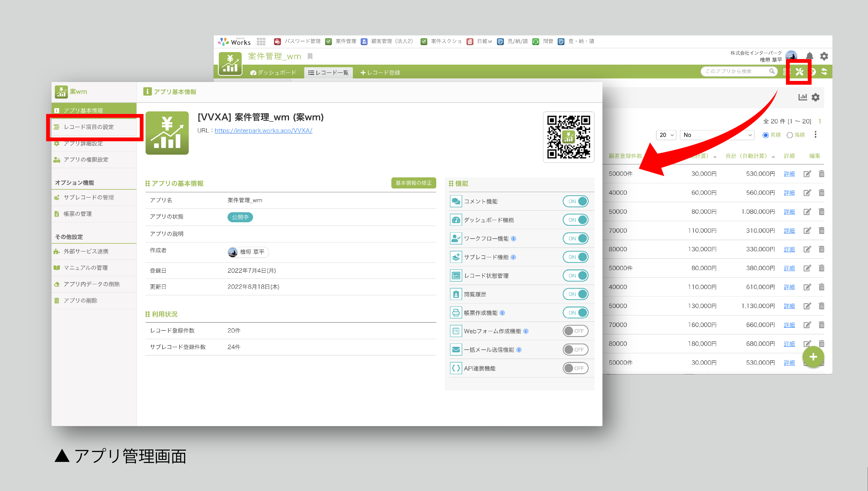Image resolution: width=868 pixels, height=491 pixels.
Task: Enable Webフォーム作成機能 switch
Action: click(x=575, y=332)
